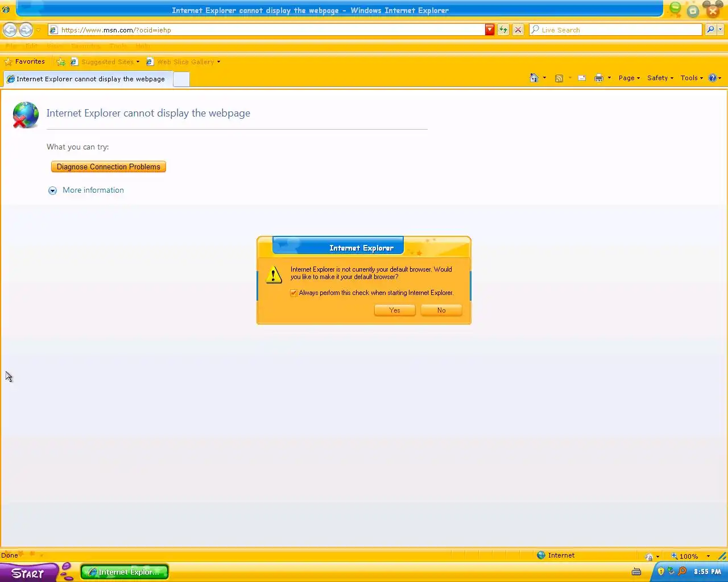This screenshot has width=728, height=582.
Task: Refresh the page with the green arrows icon
Action: pos(503,30)
